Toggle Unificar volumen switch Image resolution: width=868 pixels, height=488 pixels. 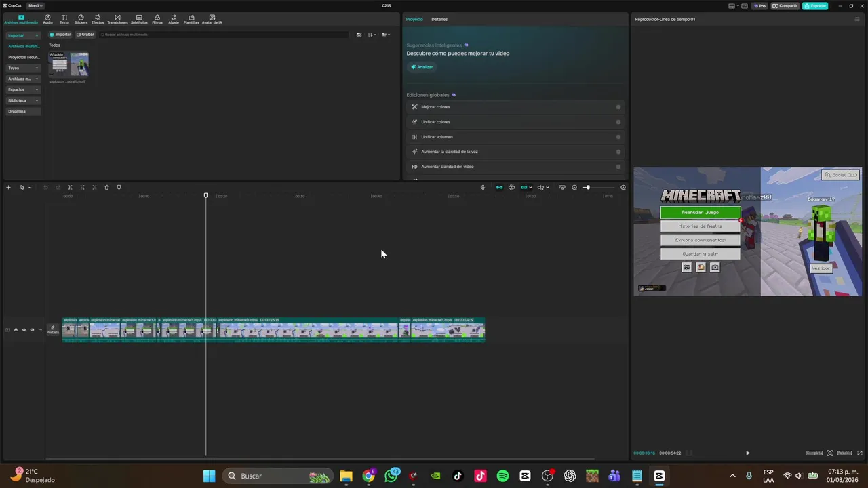(x=618, y=137)
